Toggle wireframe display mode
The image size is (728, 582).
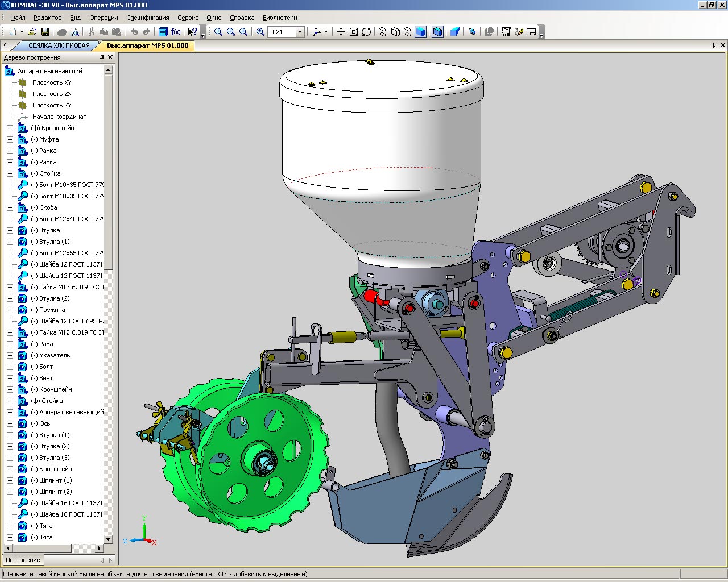[383, 32]
